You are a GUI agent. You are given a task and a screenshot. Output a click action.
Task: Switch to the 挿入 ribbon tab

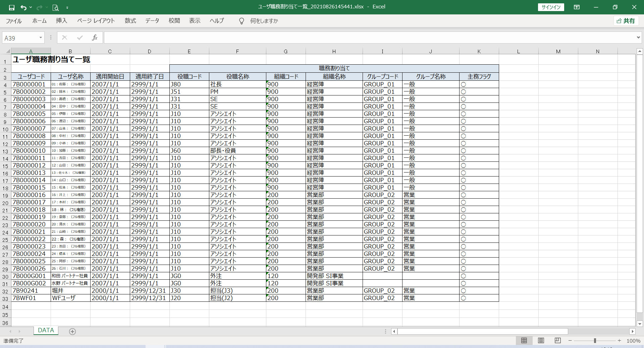(x=61, y=21)
